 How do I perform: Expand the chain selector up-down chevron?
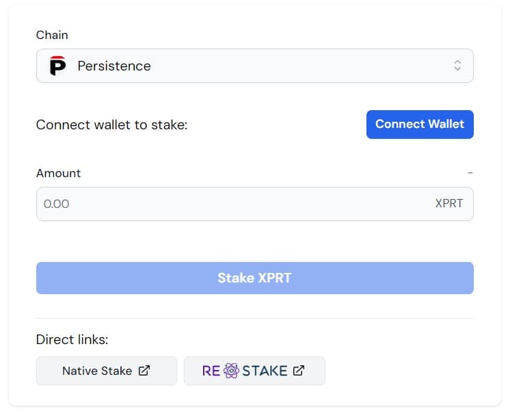pos(457,66)
